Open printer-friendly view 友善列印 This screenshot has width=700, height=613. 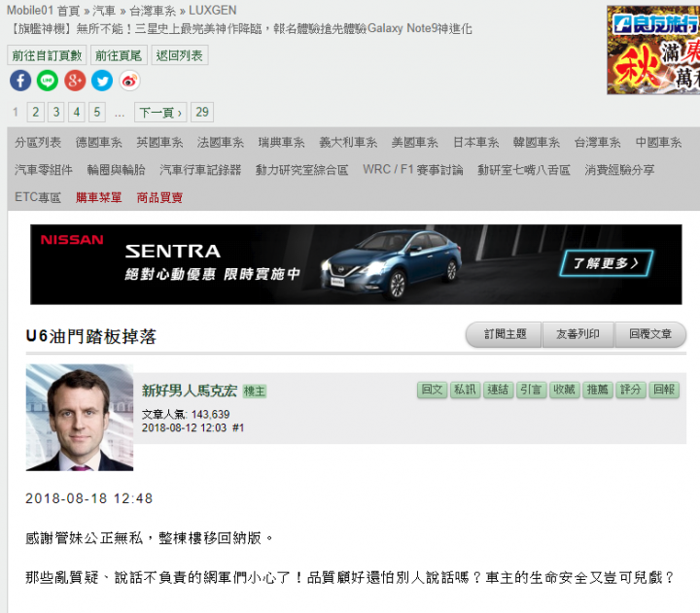pos(577,334)
